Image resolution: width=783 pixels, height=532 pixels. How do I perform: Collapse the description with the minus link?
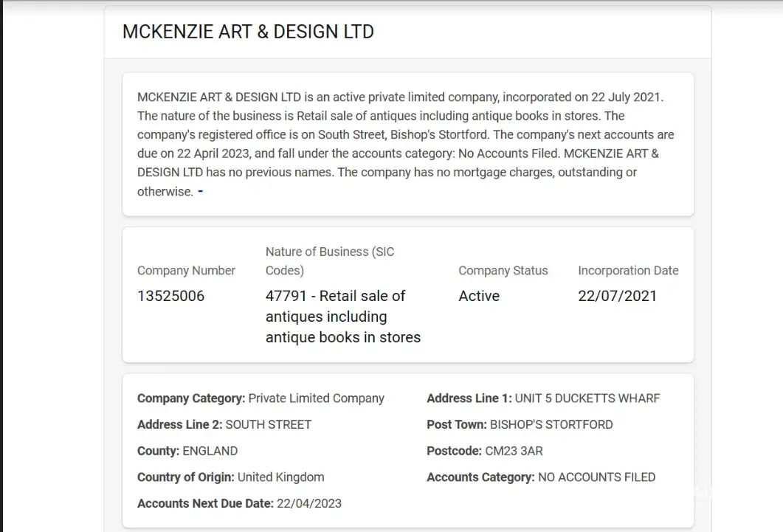[x=201, y=192]
